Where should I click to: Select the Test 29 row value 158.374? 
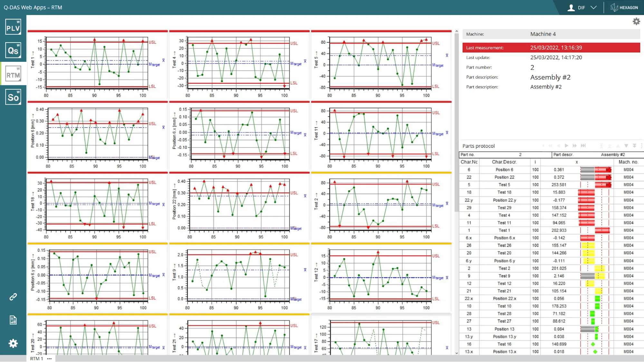(559, 208)
